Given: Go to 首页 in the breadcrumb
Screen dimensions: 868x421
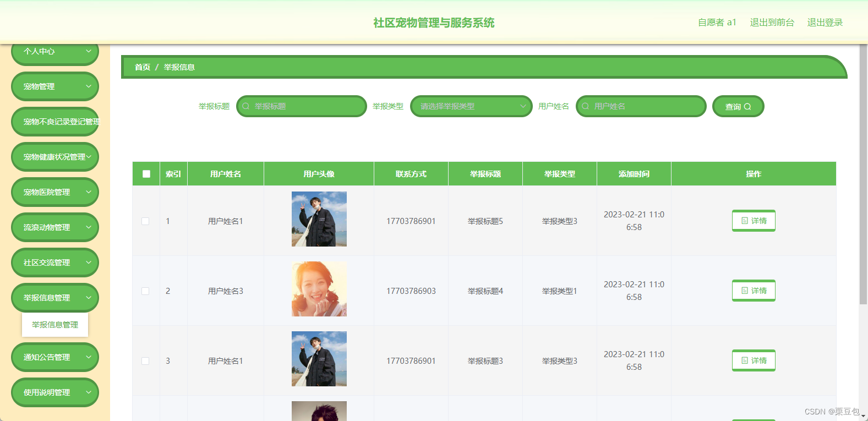Looking at the screenshot, I should click(143, 67).
